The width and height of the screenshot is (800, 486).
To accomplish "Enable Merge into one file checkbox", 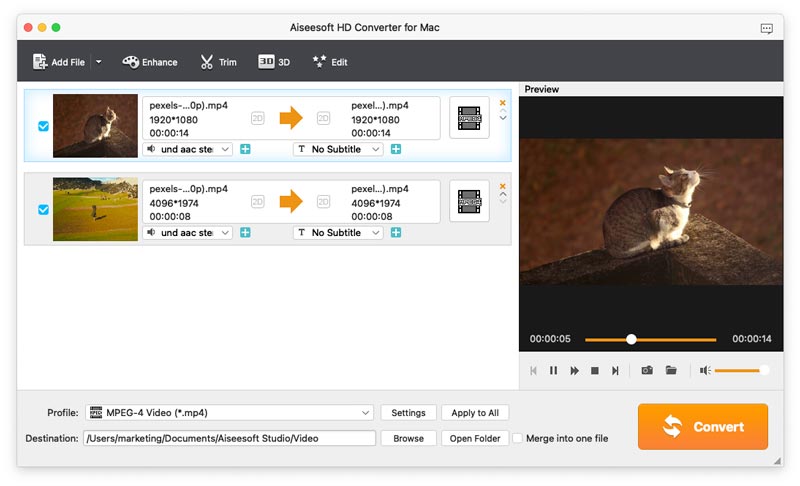I will click(x=517, y=438).
